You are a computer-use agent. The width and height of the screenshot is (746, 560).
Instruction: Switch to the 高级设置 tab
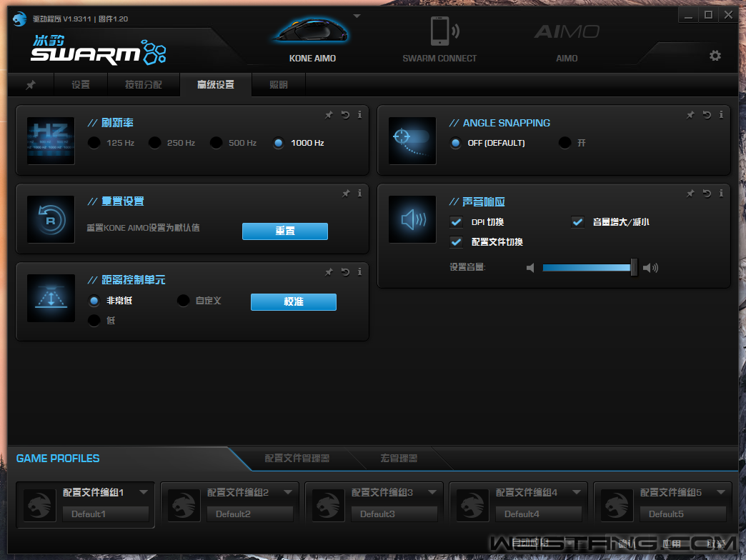pyautogui.click(x=216, y=84)
